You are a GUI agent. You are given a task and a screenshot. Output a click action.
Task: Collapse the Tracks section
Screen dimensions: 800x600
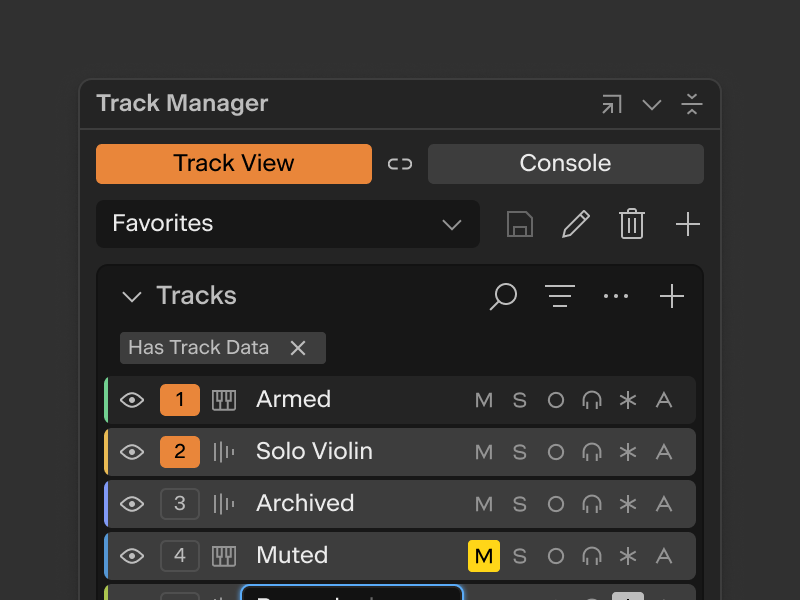(132, 296)
